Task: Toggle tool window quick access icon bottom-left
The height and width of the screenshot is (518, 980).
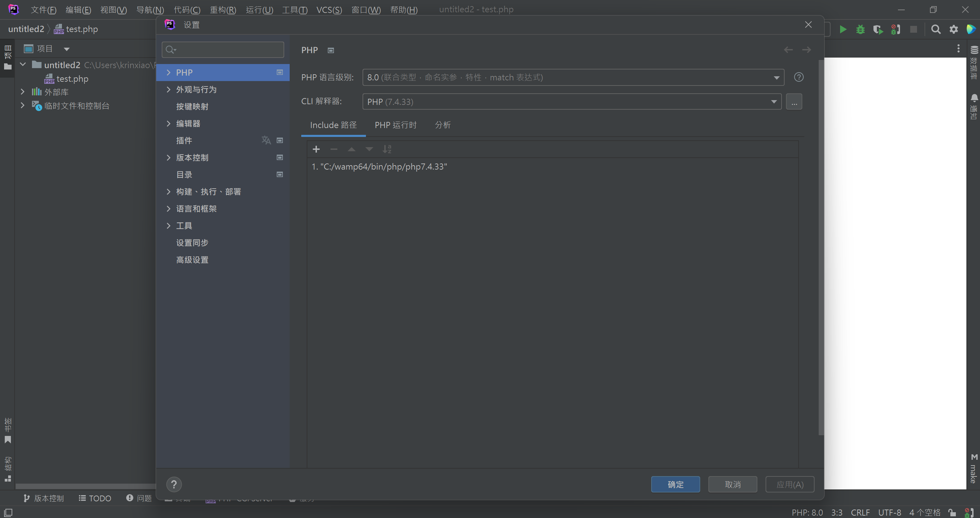Action: 8,513
